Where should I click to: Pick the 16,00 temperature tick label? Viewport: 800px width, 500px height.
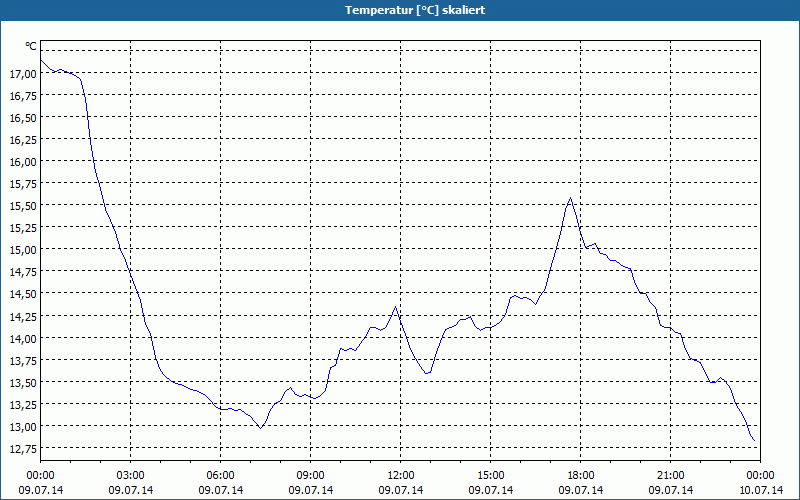pyautogui.click(x=23, y=161)
